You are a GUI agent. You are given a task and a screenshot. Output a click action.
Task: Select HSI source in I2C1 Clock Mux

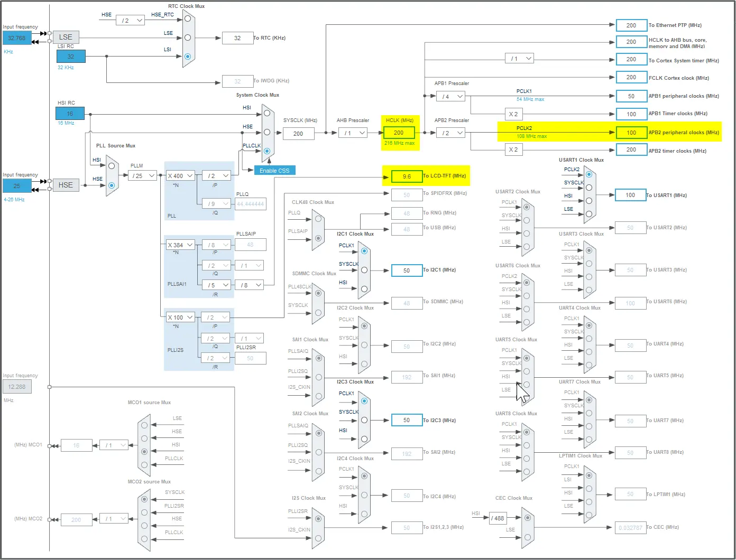click(364, 289)
